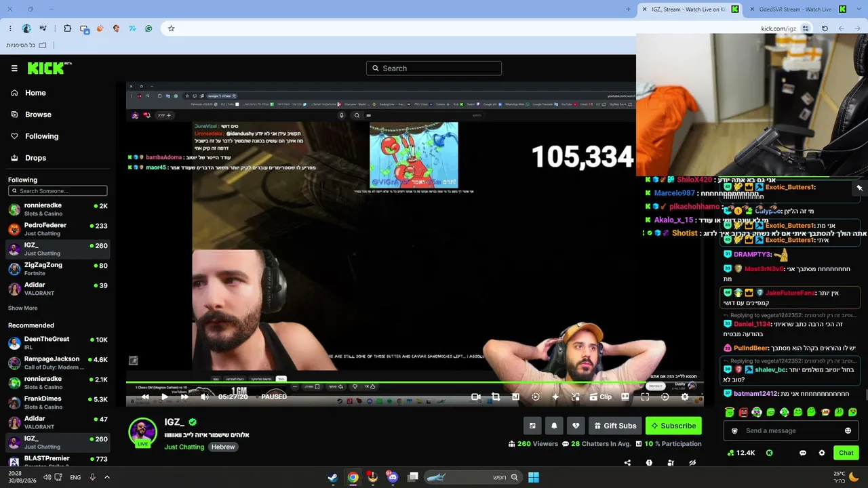Viewport: 868px width, 488px height.
Task: Click the green K icon below chat
Action: pos(770,453)
